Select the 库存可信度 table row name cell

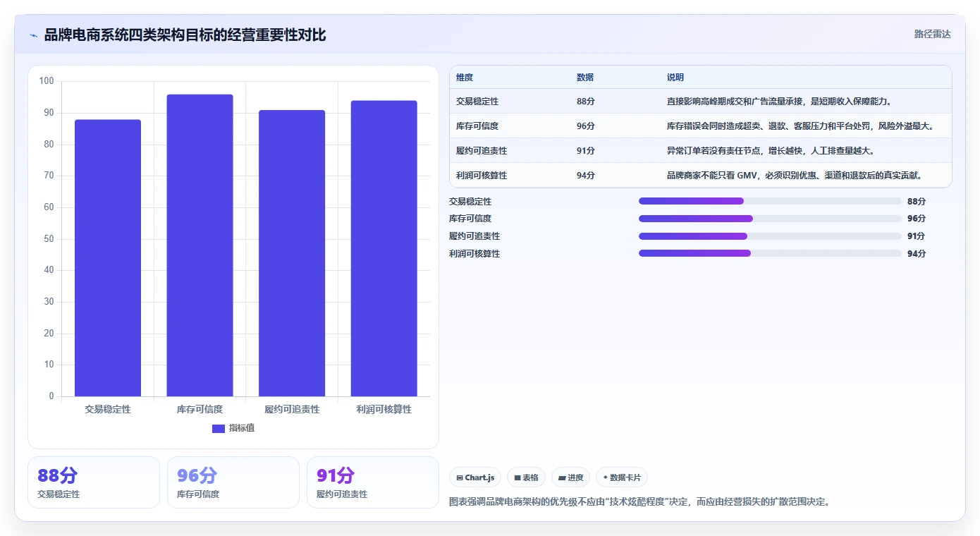click(x=477, y=126)
